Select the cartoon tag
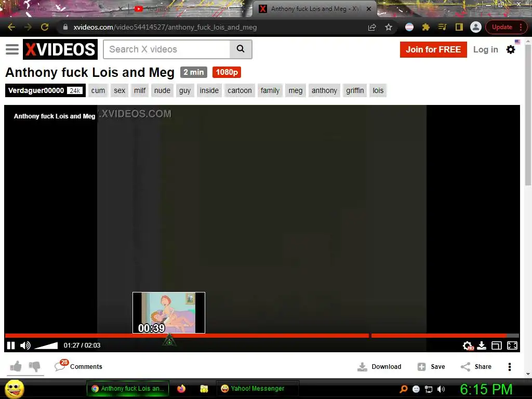 click(x=240, y=90)
